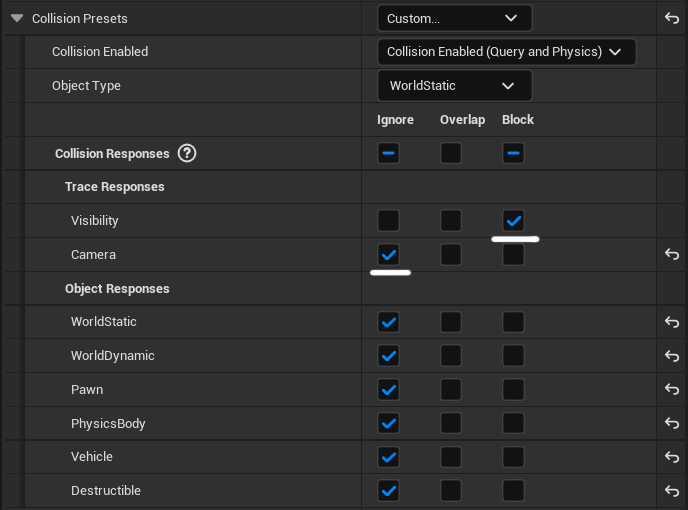Set Visibility trace response to Ignore
The height and width of the screenshot is (510, 688).
pos(389,221)
